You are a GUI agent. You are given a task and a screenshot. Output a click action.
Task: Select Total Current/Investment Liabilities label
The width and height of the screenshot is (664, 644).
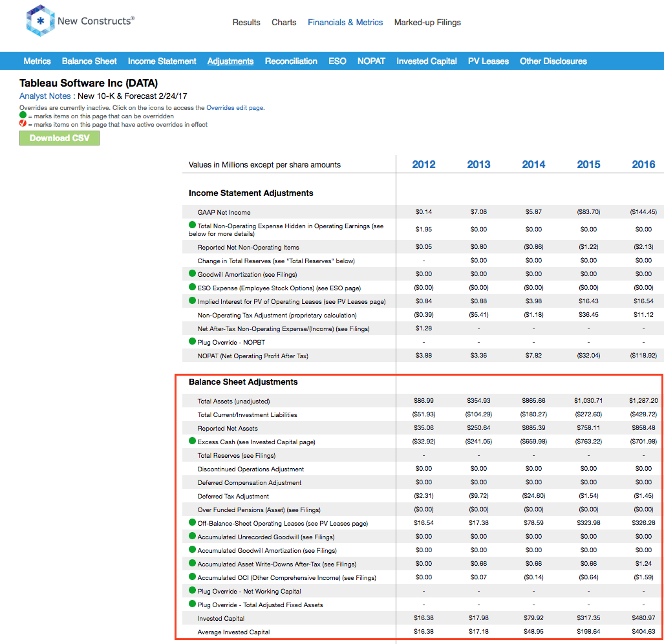click(x=248, y=414)
